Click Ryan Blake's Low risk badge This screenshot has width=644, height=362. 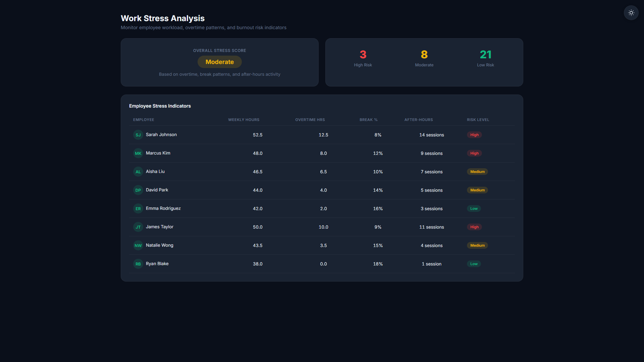[x=474, y=264]
